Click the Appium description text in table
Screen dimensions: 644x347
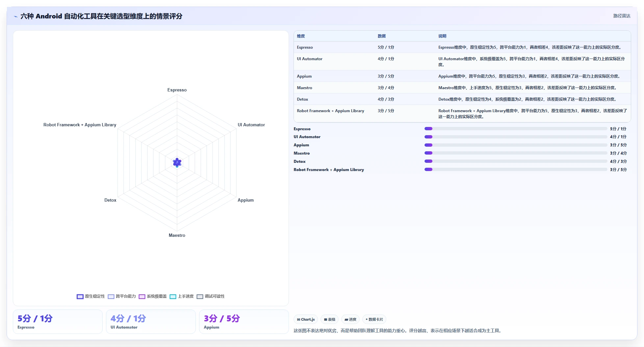(x=529, y=76)
